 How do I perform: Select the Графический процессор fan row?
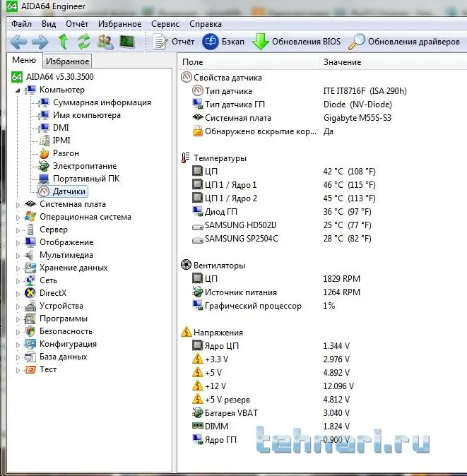click(x=264, y=306)
